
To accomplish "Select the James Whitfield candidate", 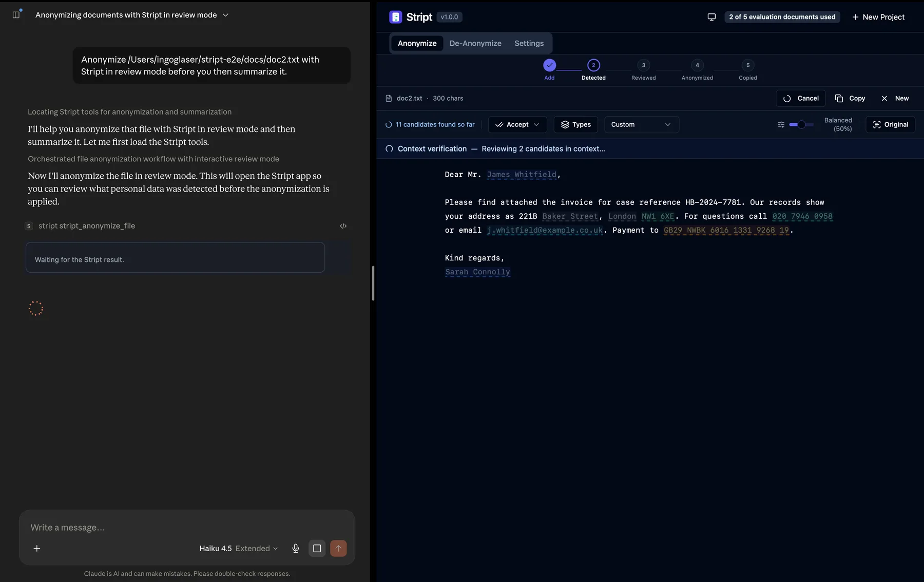I will tap(522, 175).
